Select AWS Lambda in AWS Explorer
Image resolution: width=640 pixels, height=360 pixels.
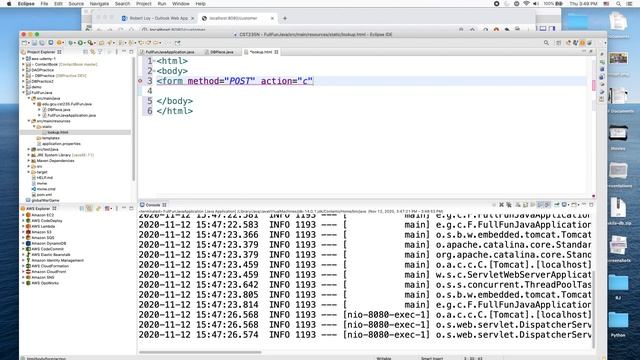point(43,226)
